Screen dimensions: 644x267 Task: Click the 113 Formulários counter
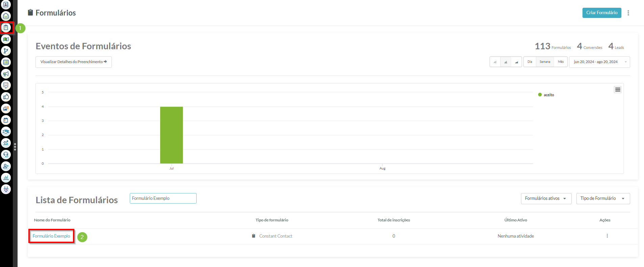point(553,46)
